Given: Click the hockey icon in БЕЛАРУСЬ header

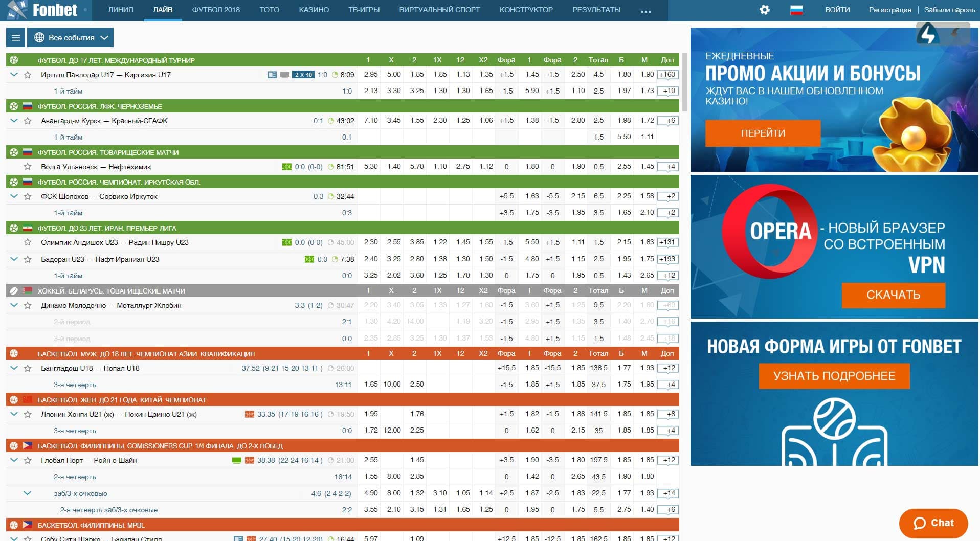Looking at the screenshot, I should [14, 290].
